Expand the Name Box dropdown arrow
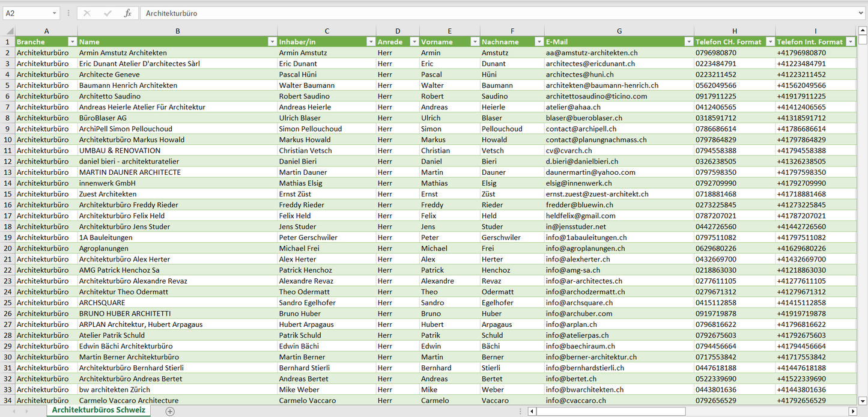Image resolution: width=868 pixels, height=417 pixels. click(55, 13)
